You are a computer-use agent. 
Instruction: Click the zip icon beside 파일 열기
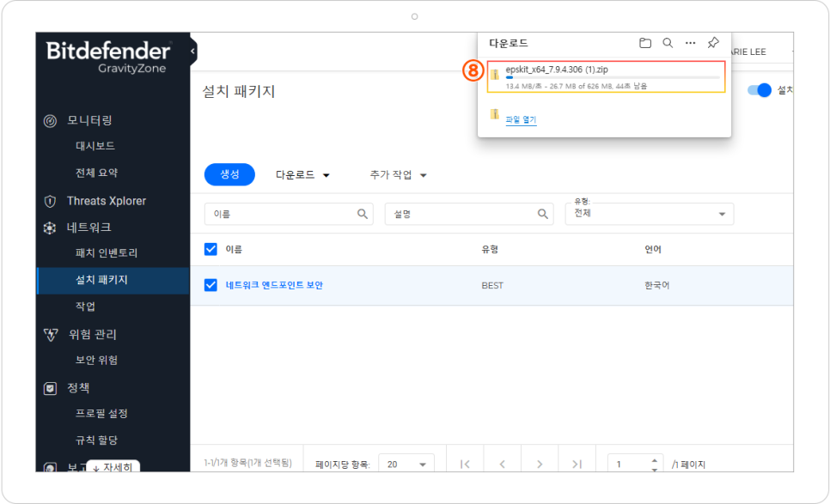point(494,114)
